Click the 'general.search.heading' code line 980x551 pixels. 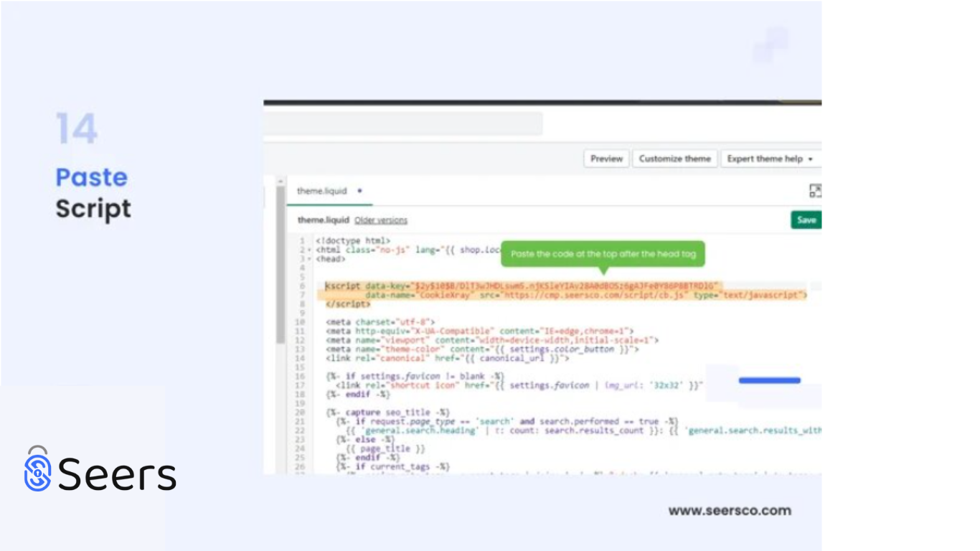(x=583, y=430)
